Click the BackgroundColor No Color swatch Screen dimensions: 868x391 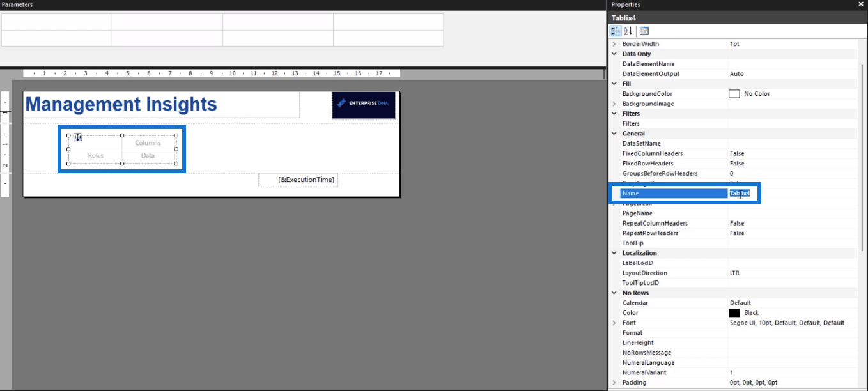(734, 94)
